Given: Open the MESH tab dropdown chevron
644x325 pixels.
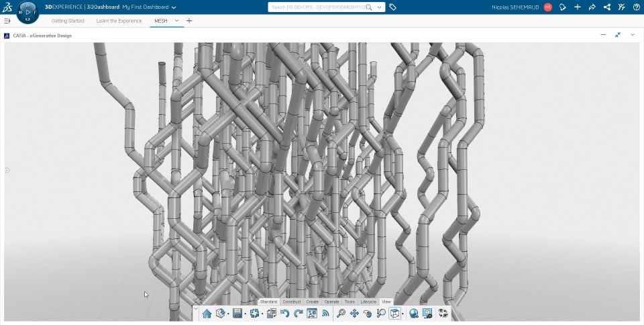Looking at the screenshot, I should 176,21.
